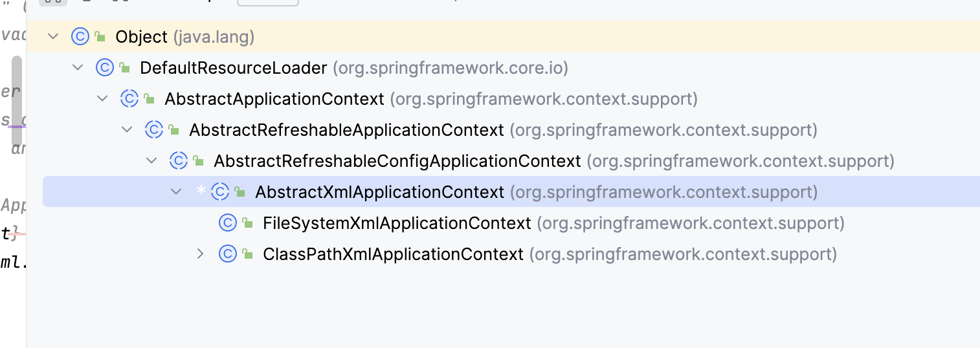Image resolution: width=980 pixels, height=348 pixels.
Task: Click the DefaultResourceLoader class icon
Action: coord(104,68)
